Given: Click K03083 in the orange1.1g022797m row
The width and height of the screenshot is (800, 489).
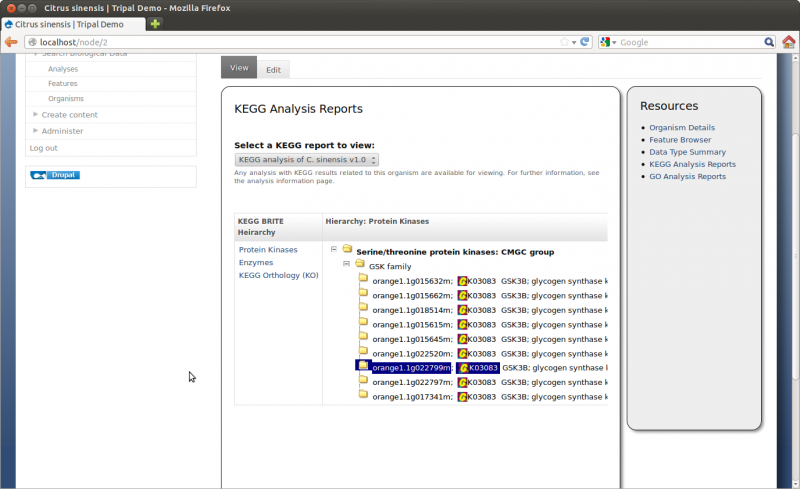Looking at the screenshot, I should coord(482,382).
